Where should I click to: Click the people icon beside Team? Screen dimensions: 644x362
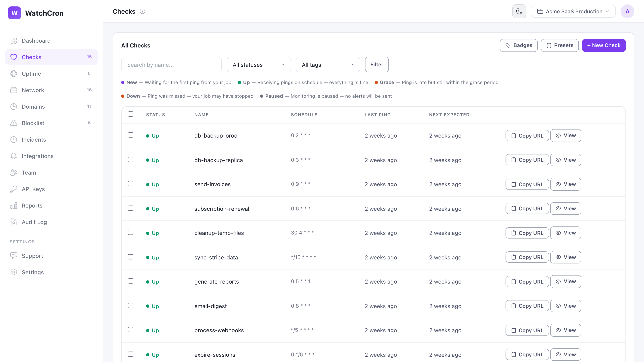tap(14, 173)
